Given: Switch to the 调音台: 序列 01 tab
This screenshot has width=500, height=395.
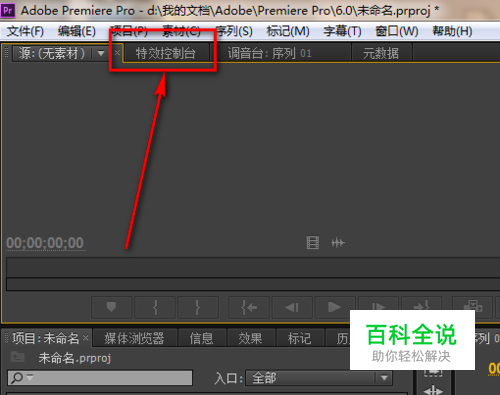Looking at the screenshot, I should pyautogui.click(x=270, y=53).
